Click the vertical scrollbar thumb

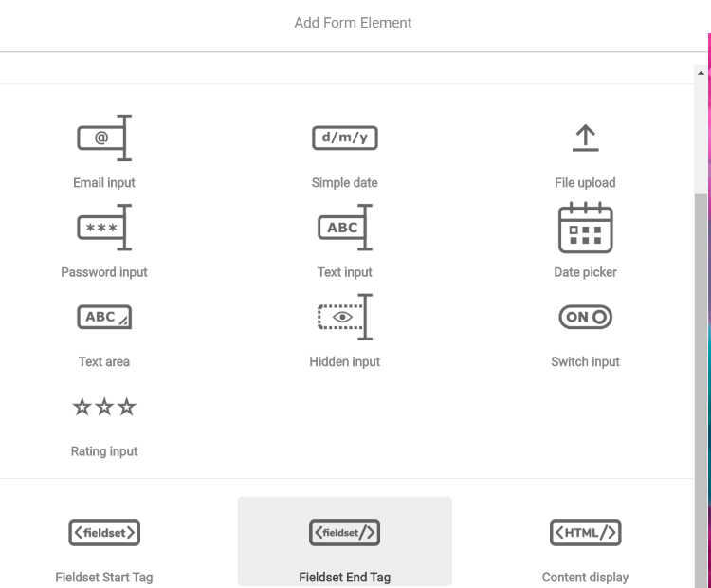click(701, 390)
